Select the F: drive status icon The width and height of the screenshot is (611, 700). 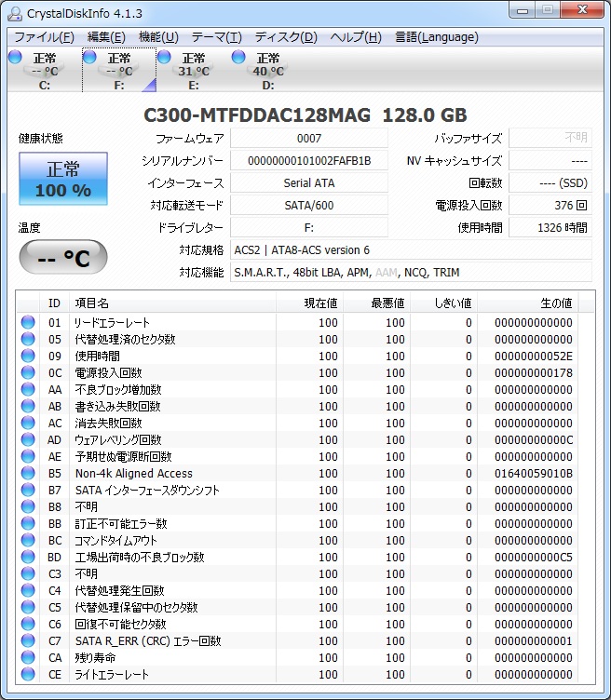point(89,57)
